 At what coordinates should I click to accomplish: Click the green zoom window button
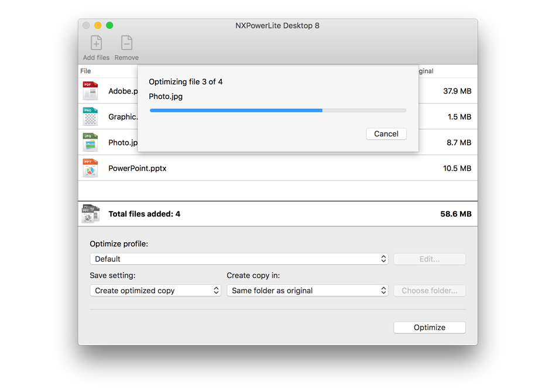109,25
